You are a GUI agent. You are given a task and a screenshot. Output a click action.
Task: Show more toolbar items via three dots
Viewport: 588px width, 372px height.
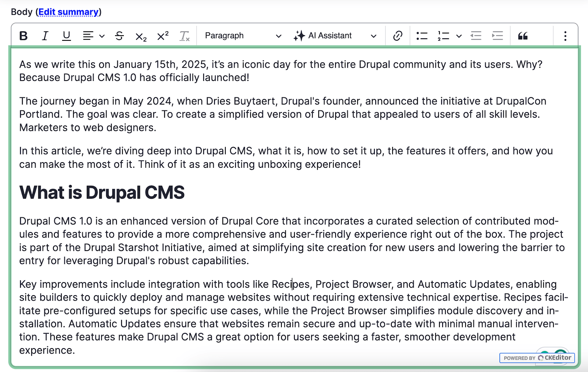tap(565, 36)
